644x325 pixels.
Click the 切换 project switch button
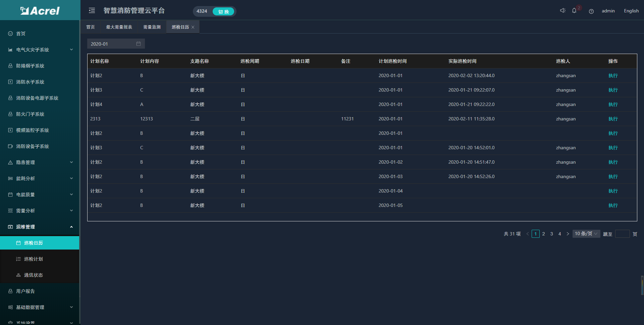click(223, 11)
